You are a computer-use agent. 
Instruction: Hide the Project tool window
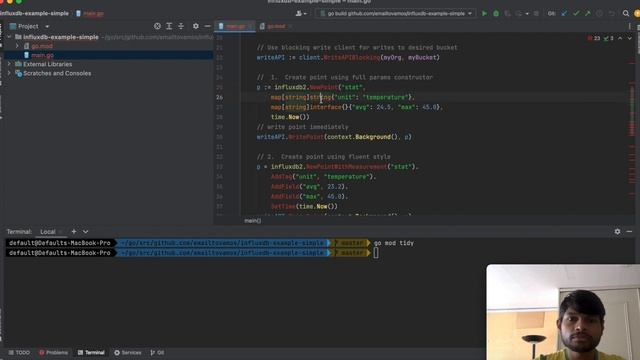207,26
